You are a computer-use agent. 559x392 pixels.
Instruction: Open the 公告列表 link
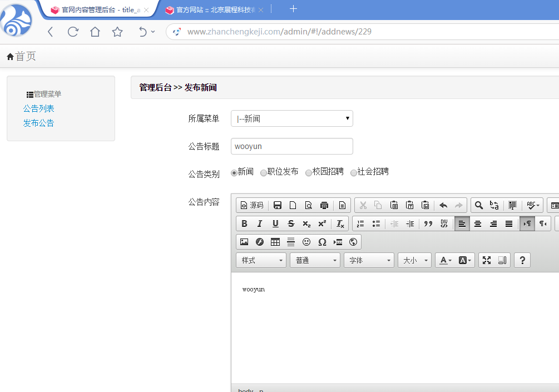point(38,108)
